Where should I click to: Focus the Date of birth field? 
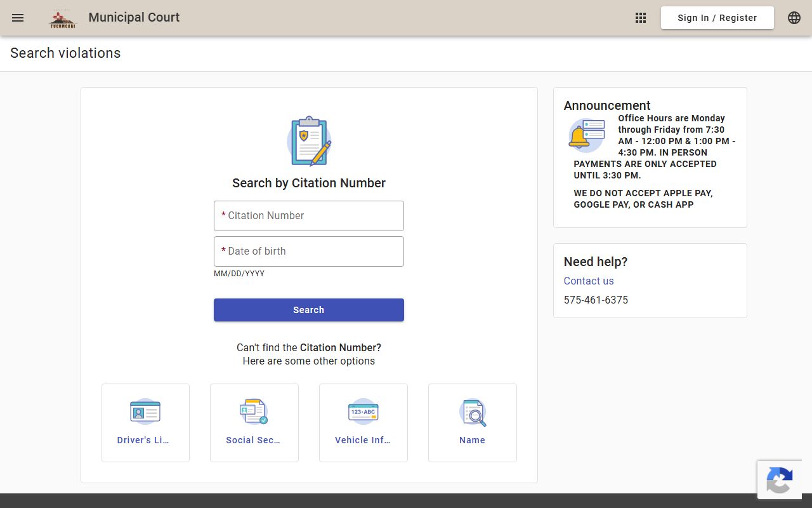click(309, 251)
